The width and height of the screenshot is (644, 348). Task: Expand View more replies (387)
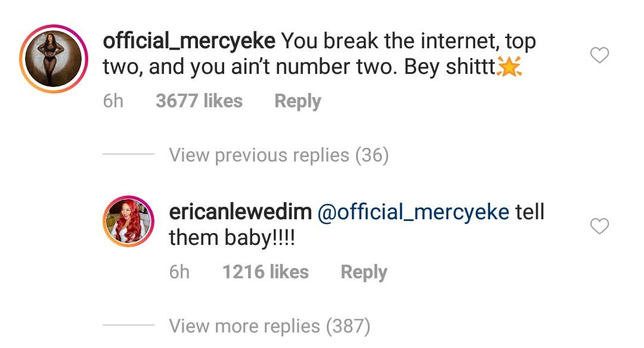point(270,327)
